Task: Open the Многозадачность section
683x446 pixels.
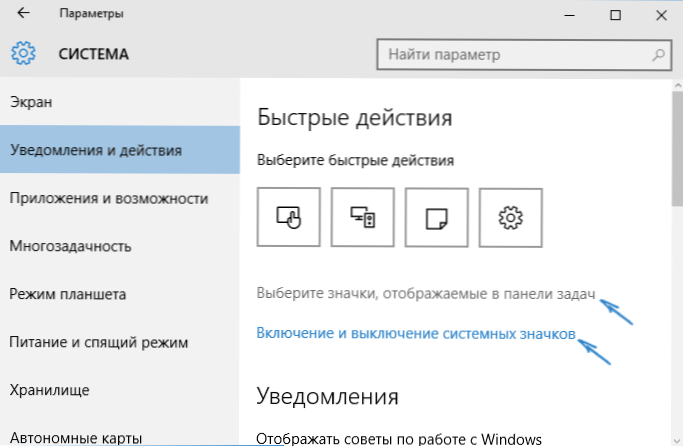Action: click(x=120, y=246)
